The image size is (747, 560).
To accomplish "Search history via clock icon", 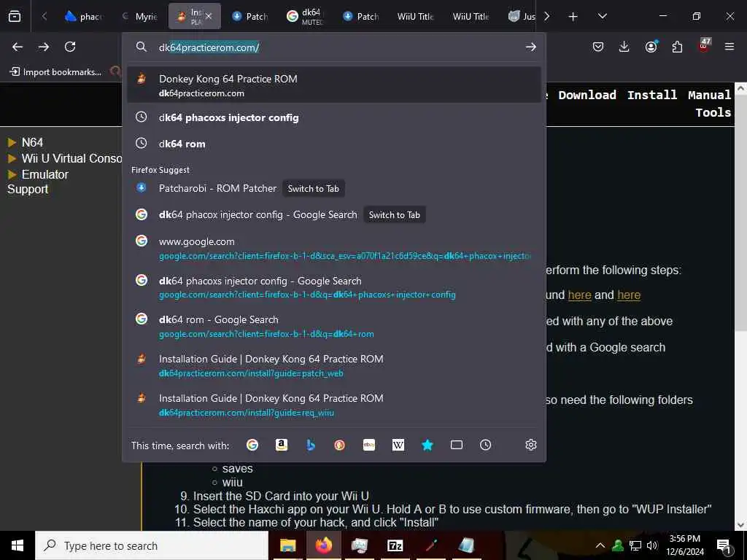I will click(485, 445).
